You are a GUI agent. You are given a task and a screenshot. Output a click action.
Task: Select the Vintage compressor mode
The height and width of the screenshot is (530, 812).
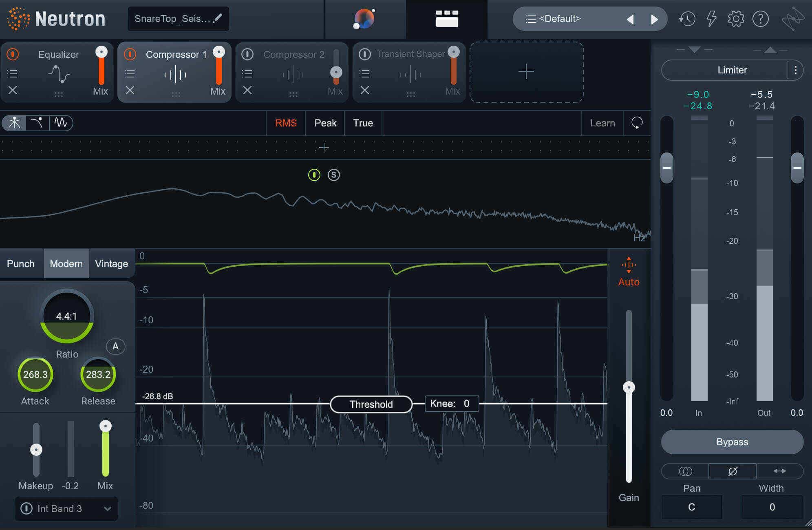click(111, 263)
